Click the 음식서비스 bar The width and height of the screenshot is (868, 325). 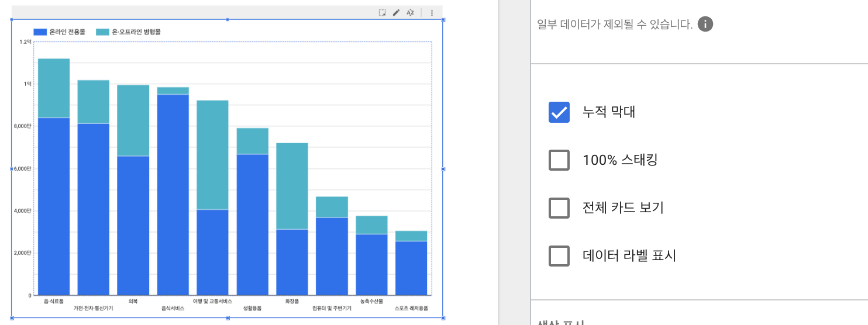(173, 191)
